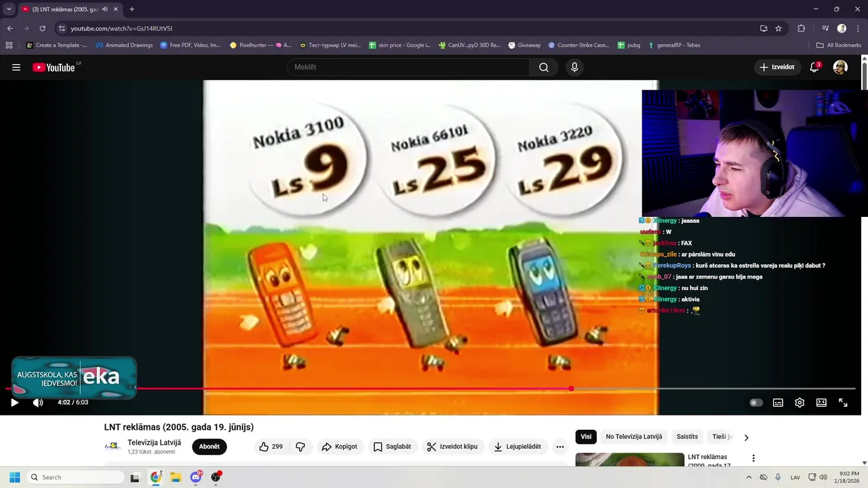
Task: Reload the page
Action: 42,28
